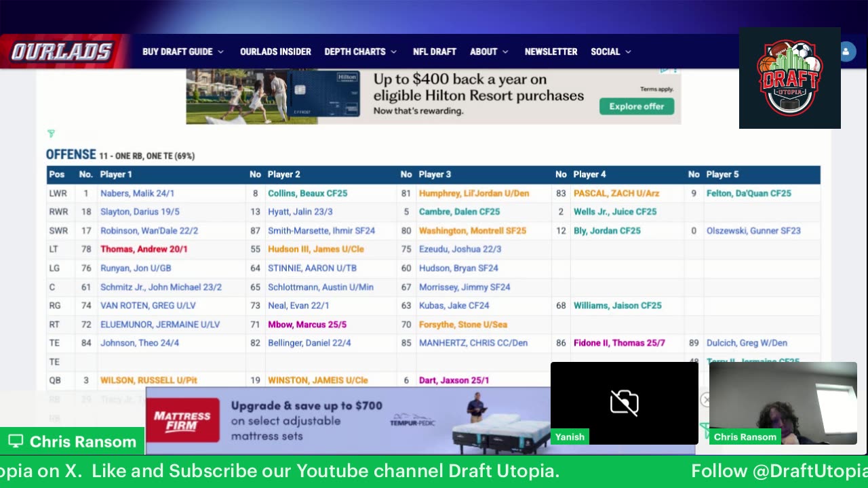The image size is (868, 488).
Task: Open the VAN ROTEN, GREG U/LV link
Action: click(x=148, y=305)
